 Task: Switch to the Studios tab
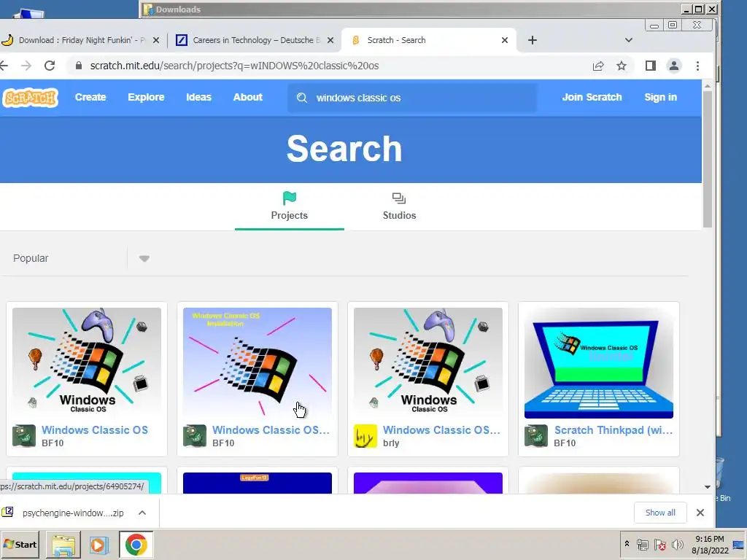[399, 207]
